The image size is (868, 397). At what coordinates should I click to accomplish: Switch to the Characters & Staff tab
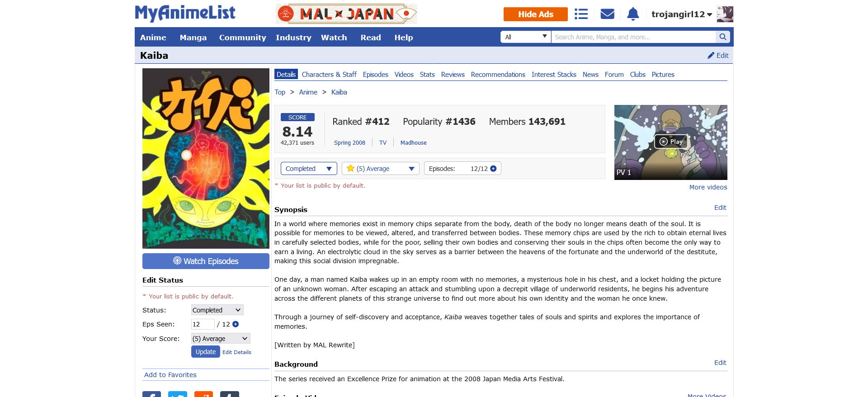[x=329, y=75]
